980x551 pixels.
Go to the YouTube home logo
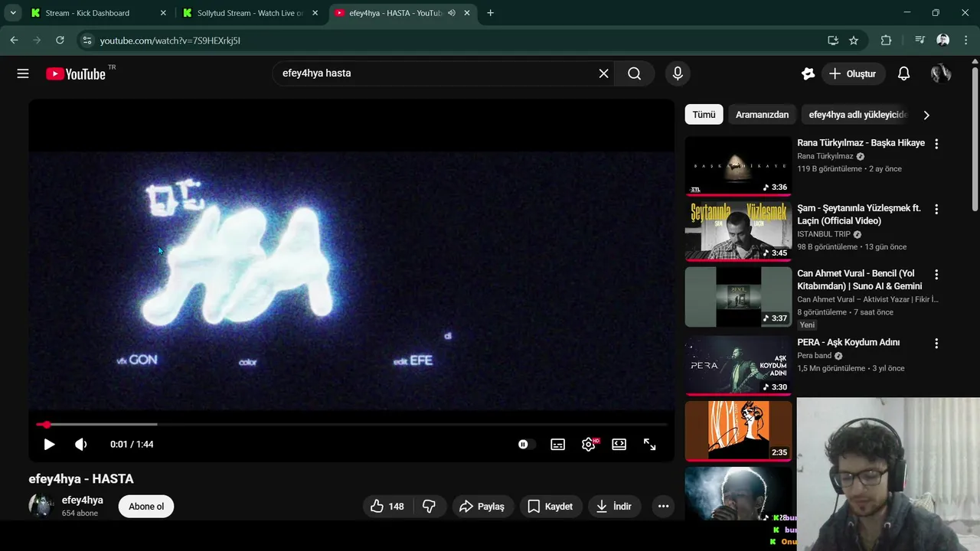click(x=75, y=73)
